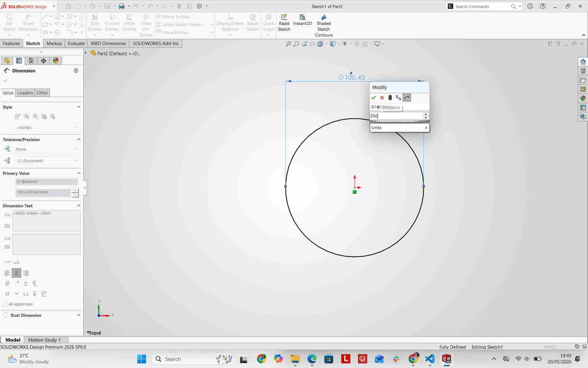The image size is (588, 368).
Task: Select right justify for dimension text
Action: pyautogui.click(x=26, y=273)
